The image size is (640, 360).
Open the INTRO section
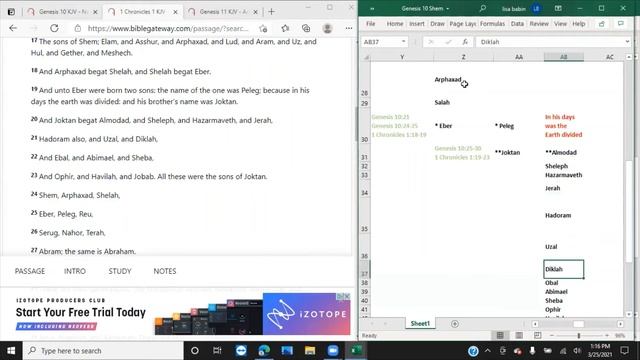75,271
